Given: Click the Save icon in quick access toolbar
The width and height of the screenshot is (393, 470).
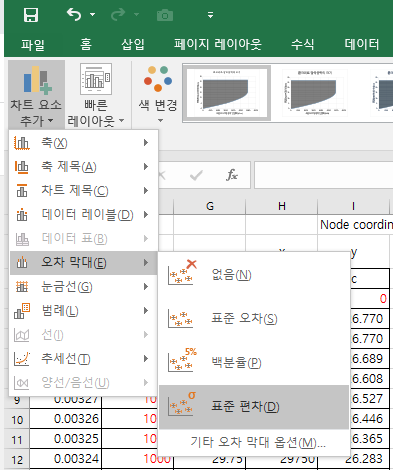Looking at the screenshot, I should pyautogui.click(x=31, y=15).
